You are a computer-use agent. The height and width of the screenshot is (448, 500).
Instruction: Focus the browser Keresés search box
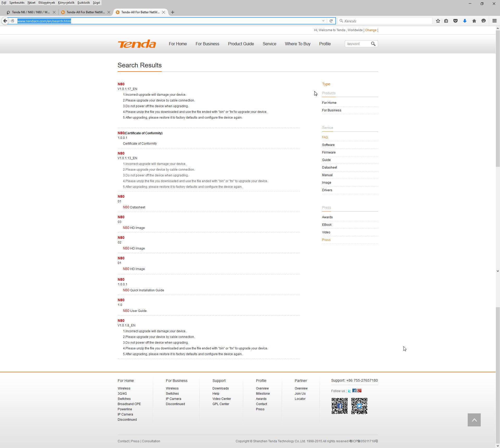[x=385, y=21]
